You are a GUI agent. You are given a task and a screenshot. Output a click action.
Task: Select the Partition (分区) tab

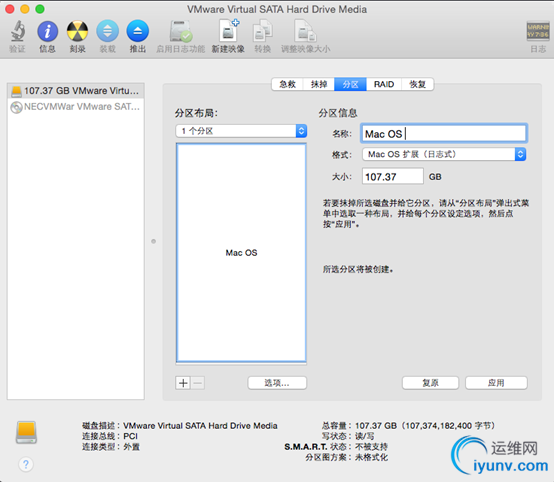point(350,84)
